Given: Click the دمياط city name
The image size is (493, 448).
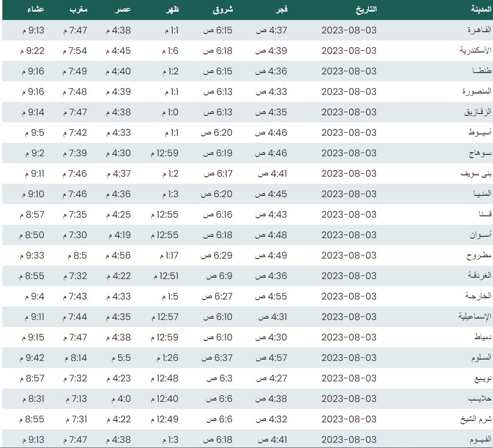Looking at the screenshot, I should [x=481, y=337].
